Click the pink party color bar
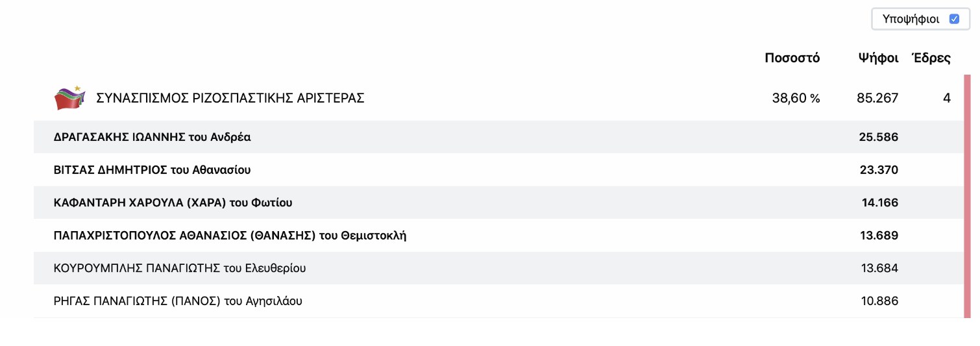Viewport: 980px width, 346px height. click(967, 197)
